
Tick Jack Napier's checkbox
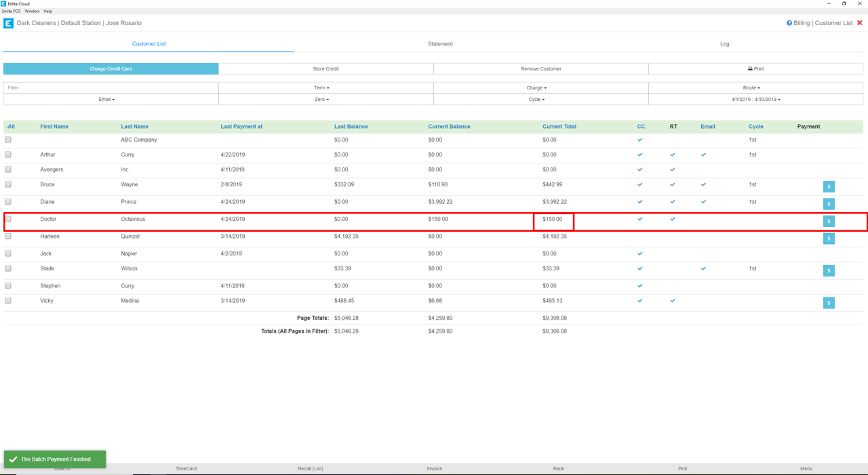click(8, 253)
